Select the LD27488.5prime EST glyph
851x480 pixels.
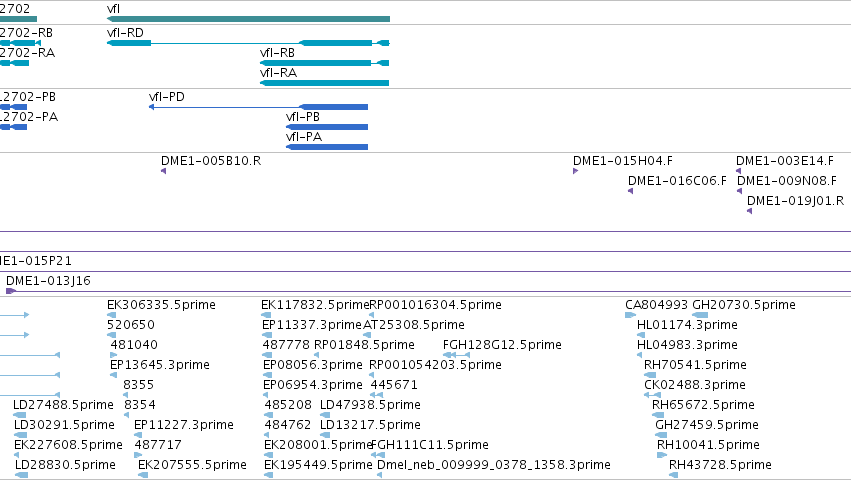(x=20, y=415)
